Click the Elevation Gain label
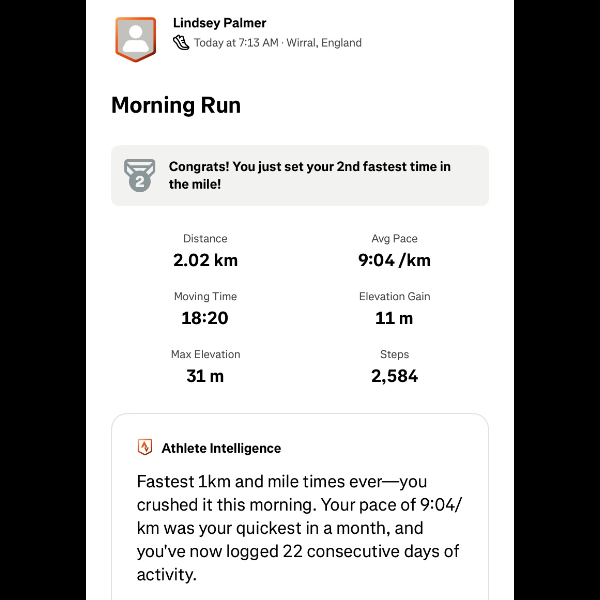This screenshot has height=600, width=600. [x=394, y=297]
